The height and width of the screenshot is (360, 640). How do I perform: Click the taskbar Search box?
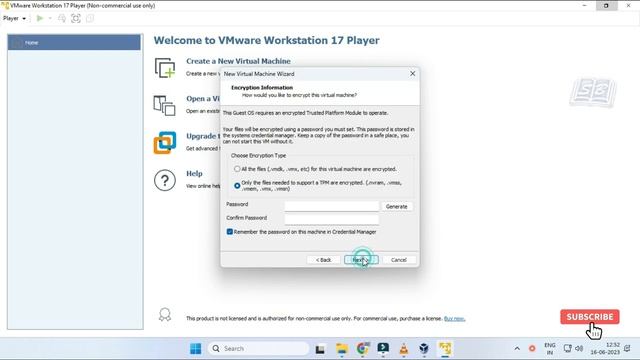(x=259, y=349)
